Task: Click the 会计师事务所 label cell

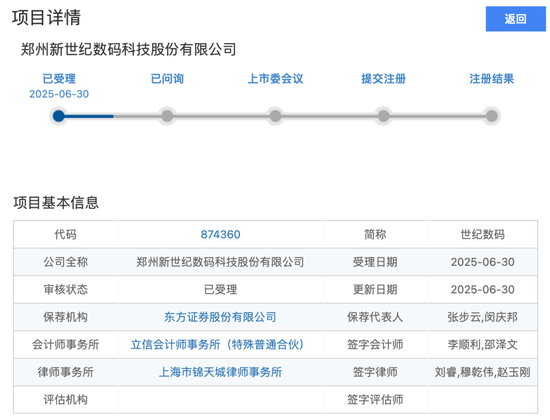Action: coord(66,345)
